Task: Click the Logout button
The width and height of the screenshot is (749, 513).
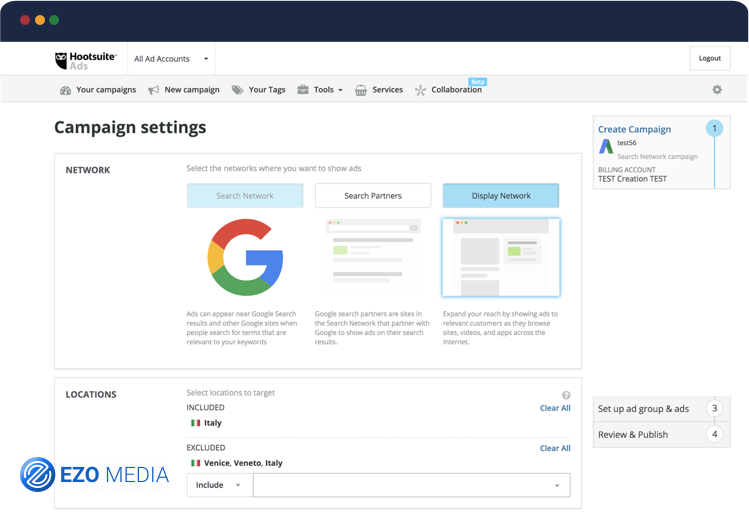Action: tap(710, 58)
